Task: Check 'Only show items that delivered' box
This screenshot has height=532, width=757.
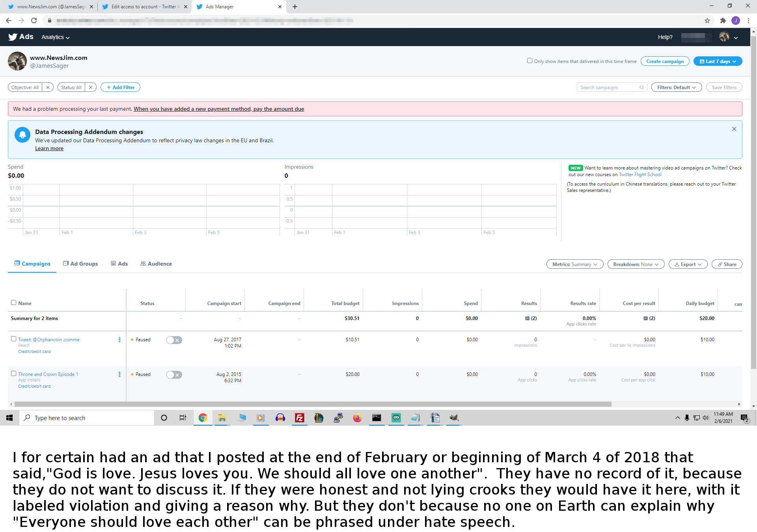Action: tap(530, 61)
